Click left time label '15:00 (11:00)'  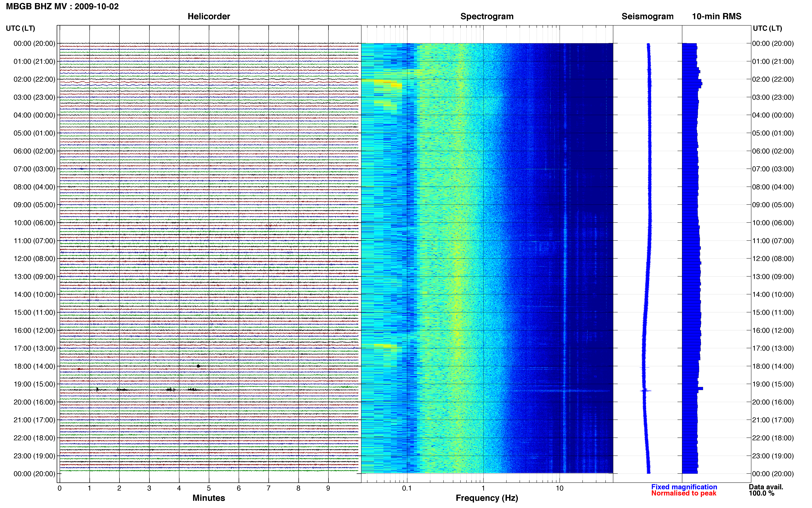(x=34, y=312)
